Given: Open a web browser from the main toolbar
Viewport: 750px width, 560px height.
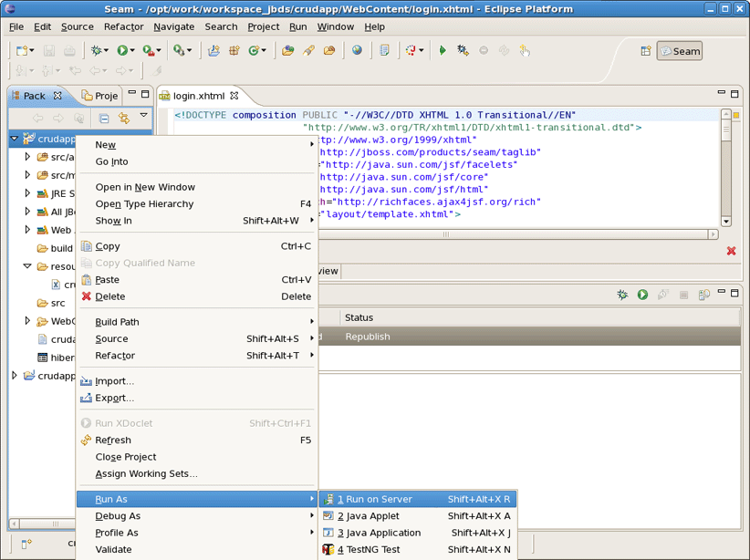Looking at the screenshot, I should tap(356, 52).
